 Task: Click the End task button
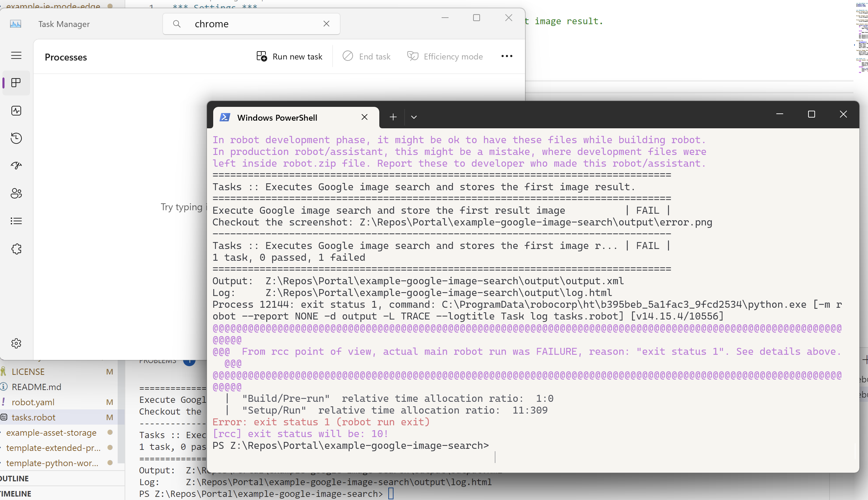[x=367, y=56]
